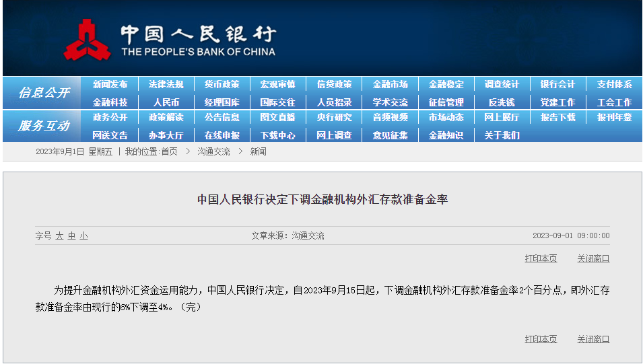Select 意见征集 navigation link
This screenshot has width=643, height=364.
point(390,136)
